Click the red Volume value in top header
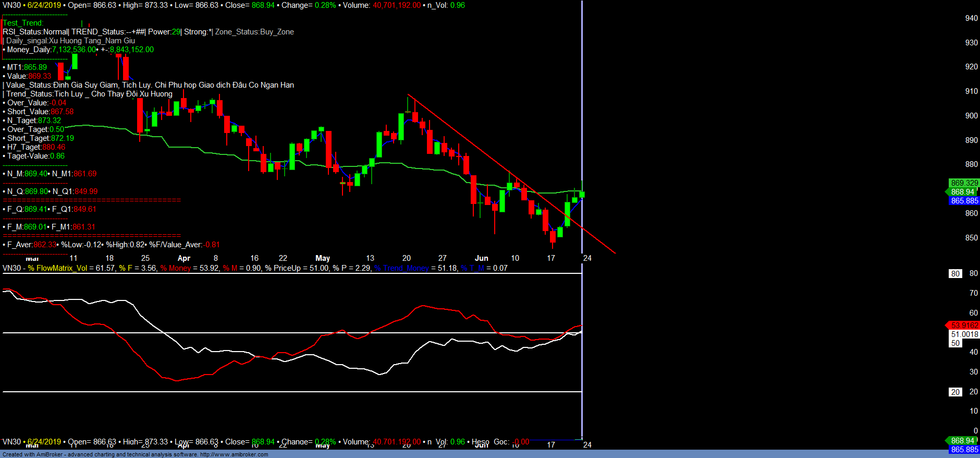 pos(397,5)
